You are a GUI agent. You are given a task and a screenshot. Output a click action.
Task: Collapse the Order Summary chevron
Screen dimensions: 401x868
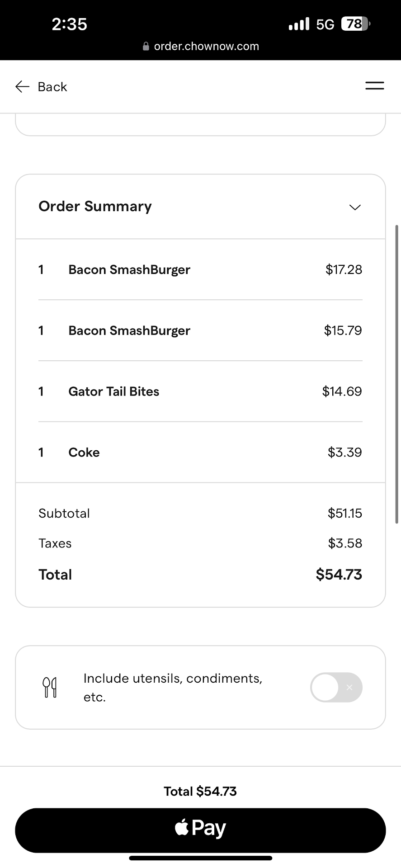tap(355, 207)
